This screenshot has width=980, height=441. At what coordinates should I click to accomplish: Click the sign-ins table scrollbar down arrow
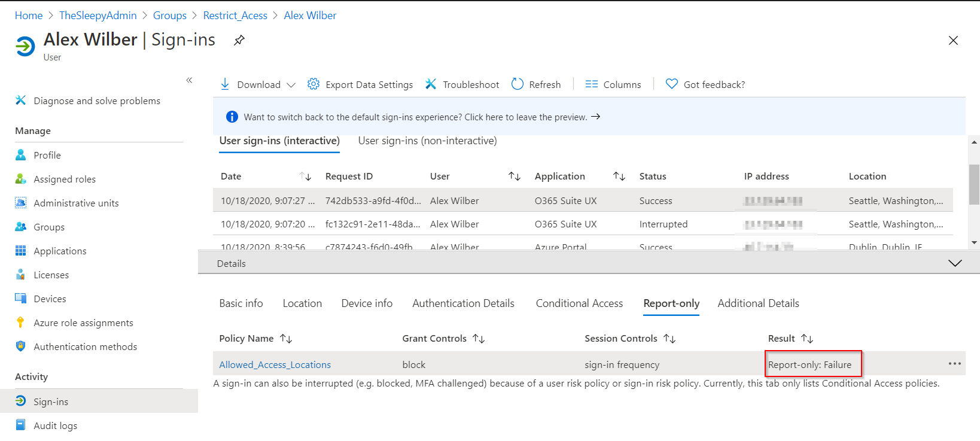(x=974, y=242)
